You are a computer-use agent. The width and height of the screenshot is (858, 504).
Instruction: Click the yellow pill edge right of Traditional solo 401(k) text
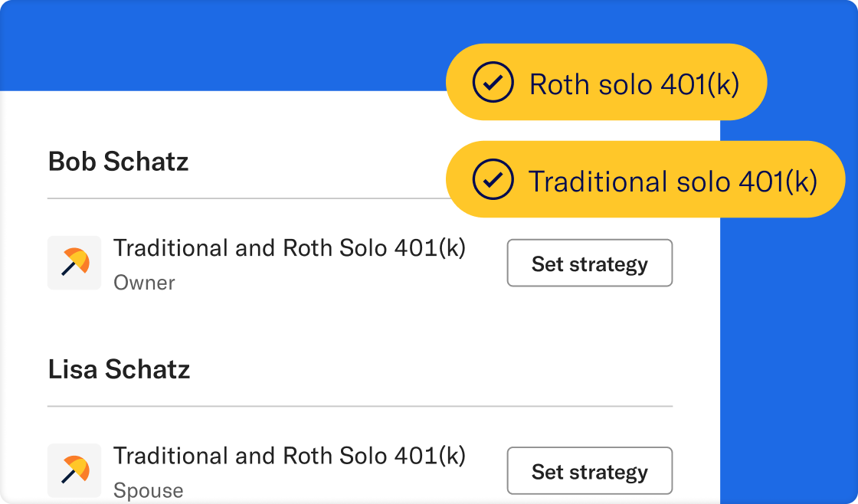pos(832,180)
